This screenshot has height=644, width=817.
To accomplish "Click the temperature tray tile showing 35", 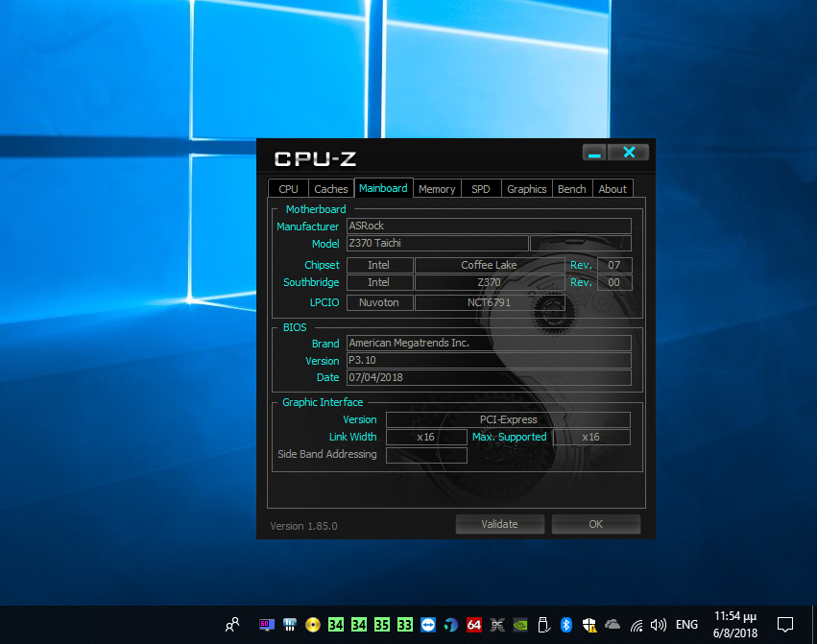I will 382,624.
